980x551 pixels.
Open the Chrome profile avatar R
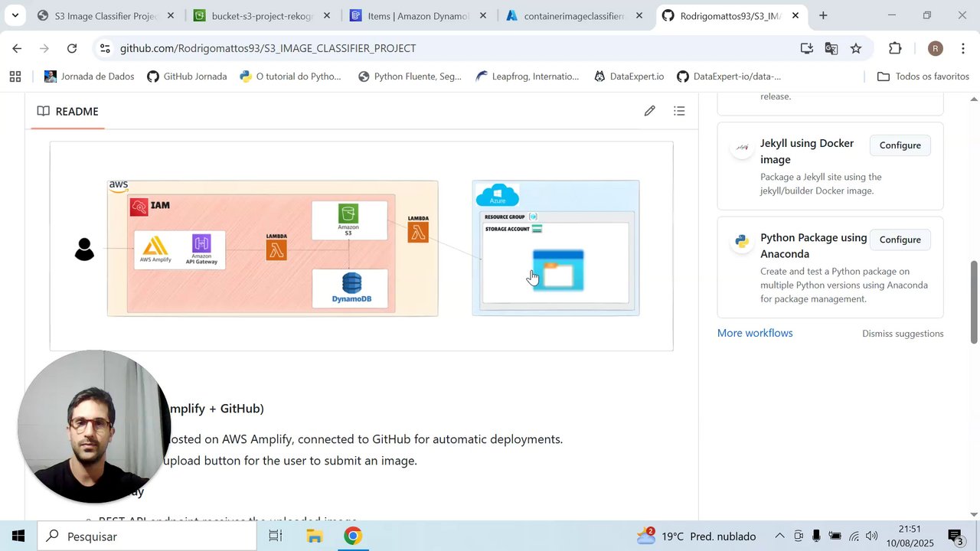tap(935, 48)
